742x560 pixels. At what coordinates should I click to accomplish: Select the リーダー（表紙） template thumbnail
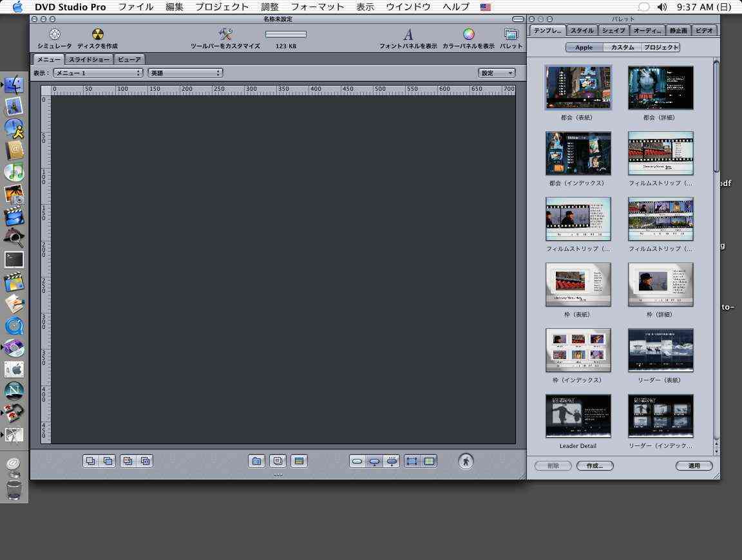click(661, 350)
